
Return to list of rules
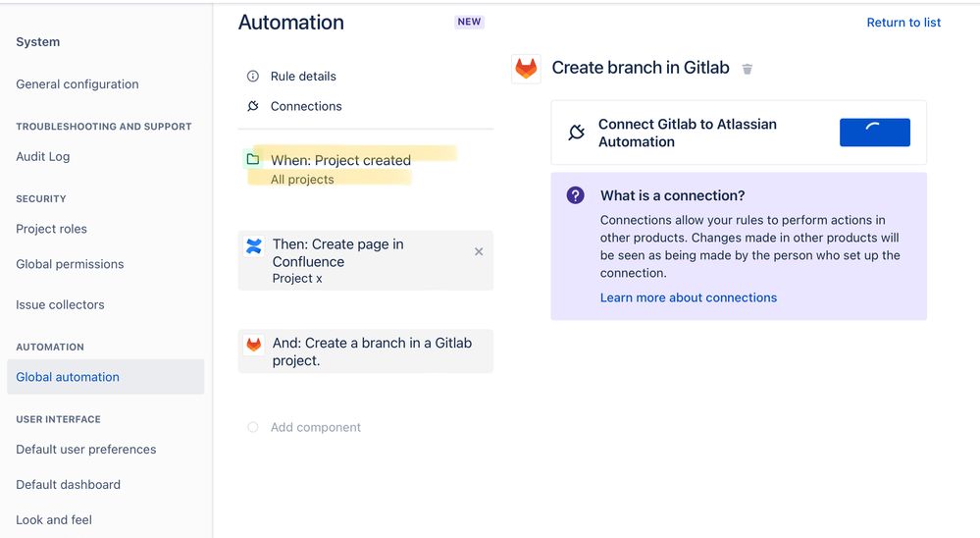click(903, 23)
